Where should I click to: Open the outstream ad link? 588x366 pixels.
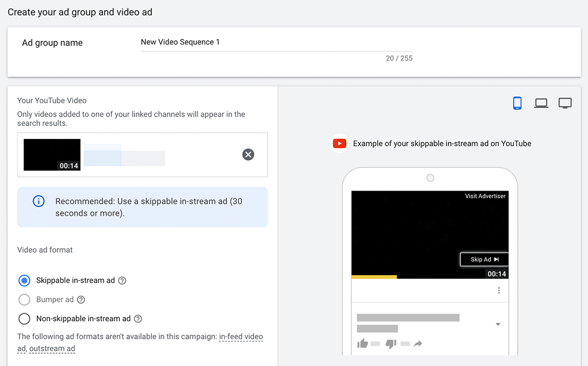coord(52,349)
